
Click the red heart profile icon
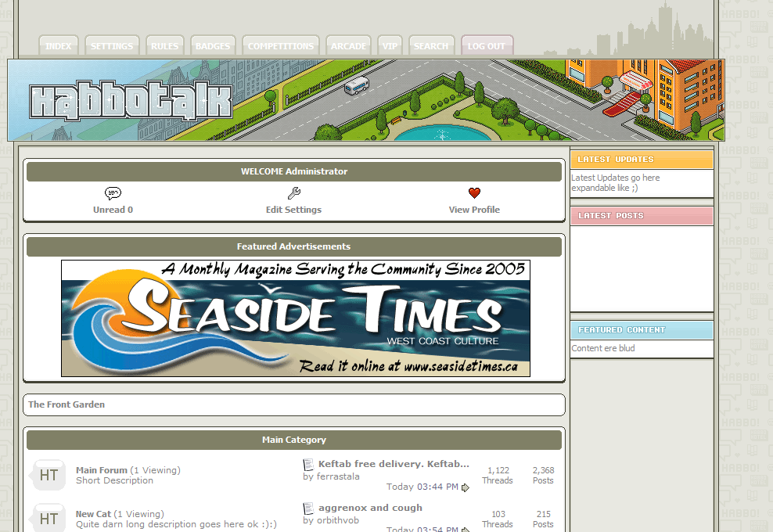coord(474,192)
